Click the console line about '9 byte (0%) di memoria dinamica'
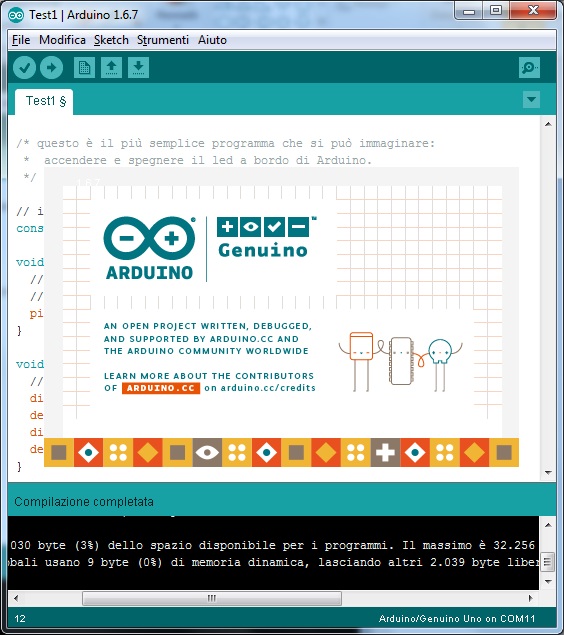Screen dimensions: 564x635 [x=274, y=562]
